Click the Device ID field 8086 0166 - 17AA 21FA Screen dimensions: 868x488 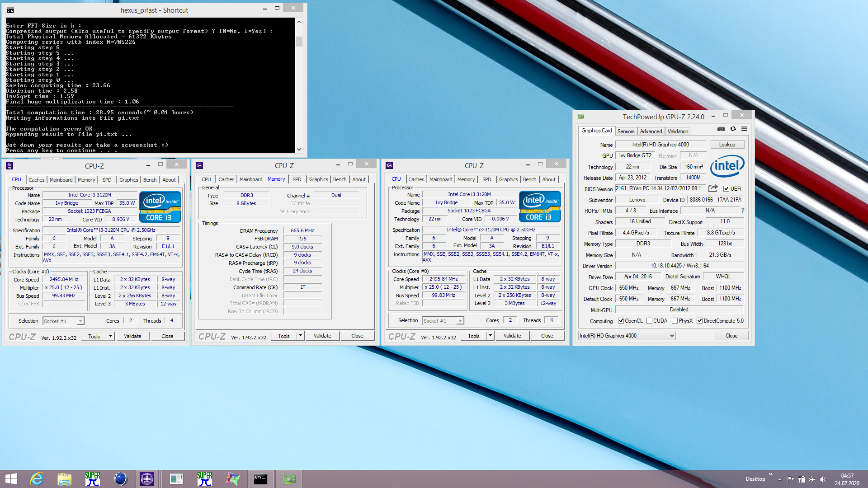tap(716, 200)
